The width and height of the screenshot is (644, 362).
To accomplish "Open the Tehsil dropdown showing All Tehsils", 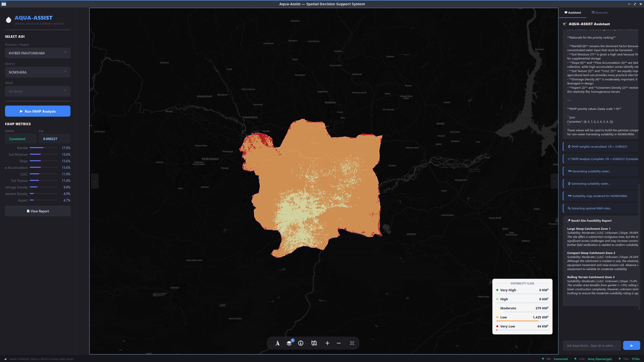I will click(38, 91).
